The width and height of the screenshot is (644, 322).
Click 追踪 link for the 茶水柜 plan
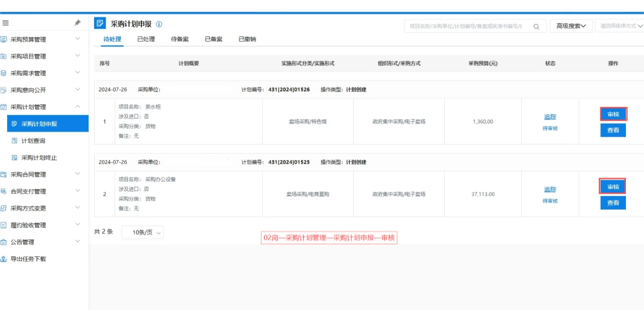550,117
